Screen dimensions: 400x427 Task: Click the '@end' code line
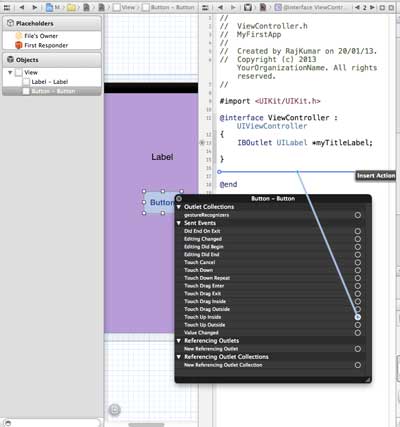click(228, 184)
